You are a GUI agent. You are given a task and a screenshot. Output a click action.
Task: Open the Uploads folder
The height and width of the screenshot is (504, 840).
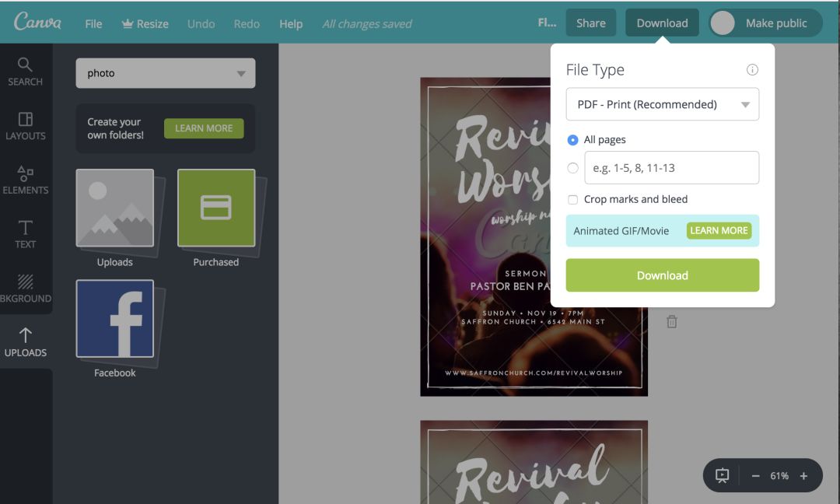(x=114, y=208)
